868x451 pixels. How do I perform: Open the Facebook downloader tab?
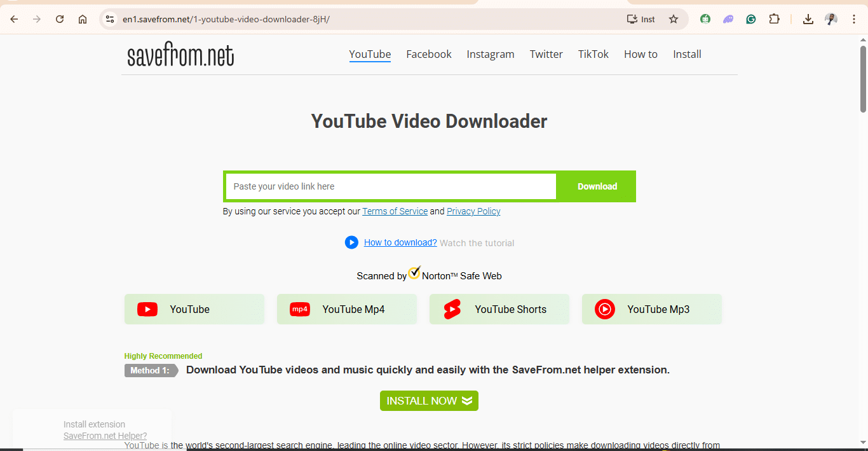click(x=429, y=54)
